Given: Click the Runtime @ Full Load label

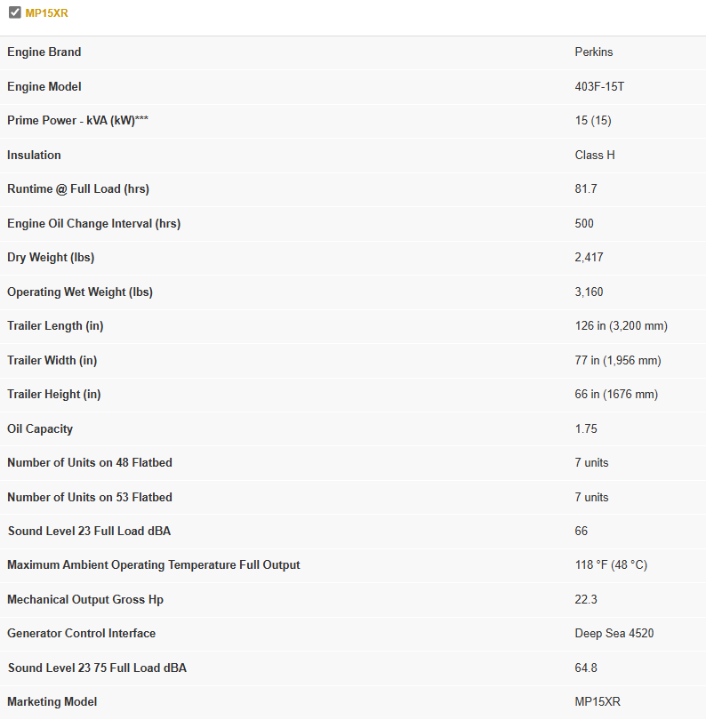Looking at the screenshot, I should [77, 189].
